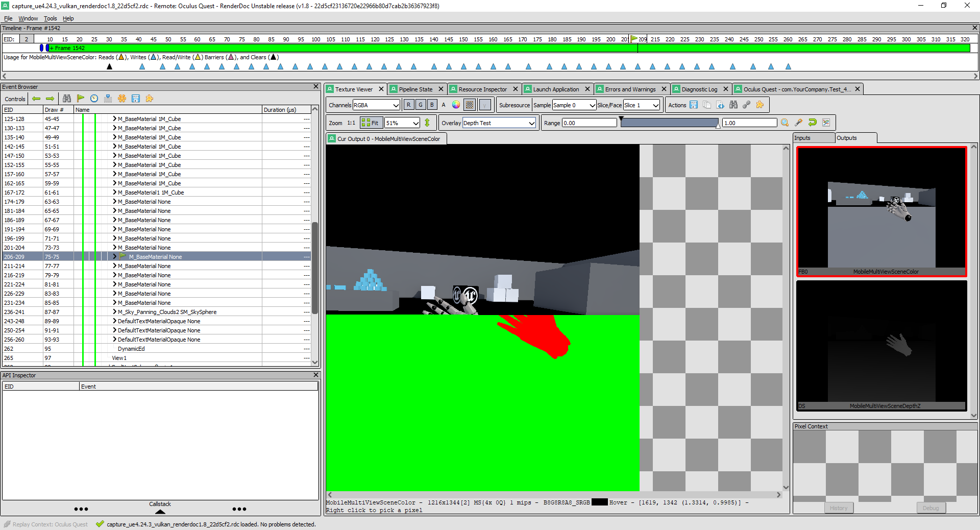Export event browser with floppy disk icon

click(x=136, y=99)
